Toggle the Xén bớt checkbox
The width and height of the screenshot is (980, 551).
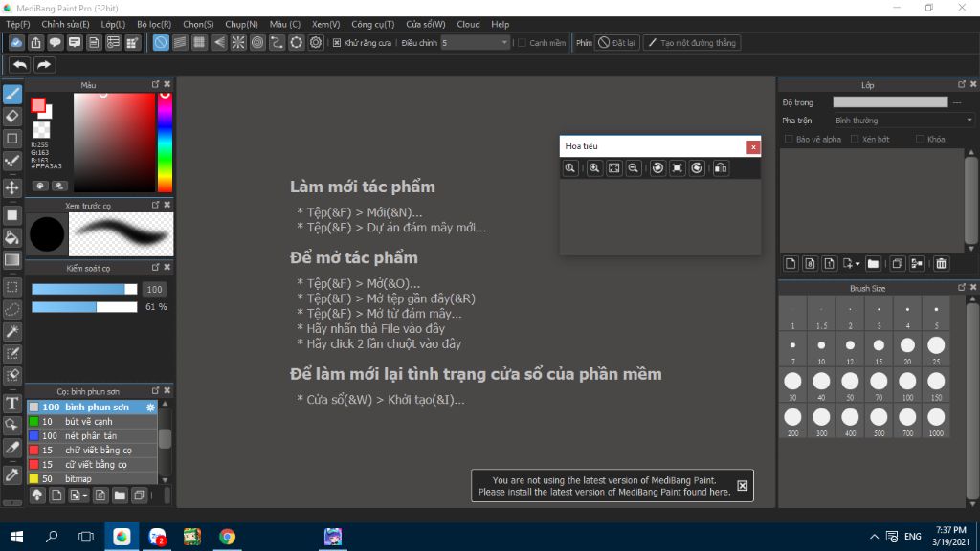855,140
